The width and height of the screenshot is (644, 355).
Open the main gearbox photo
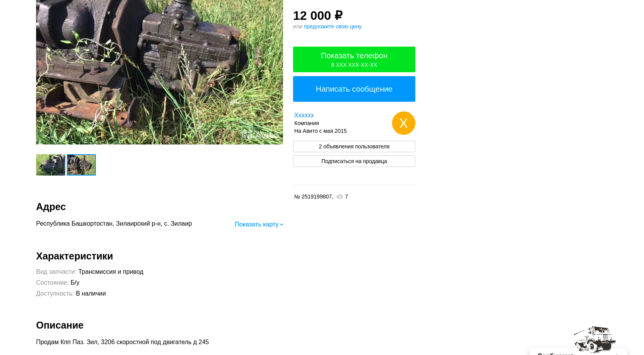[x=160, y=72]
